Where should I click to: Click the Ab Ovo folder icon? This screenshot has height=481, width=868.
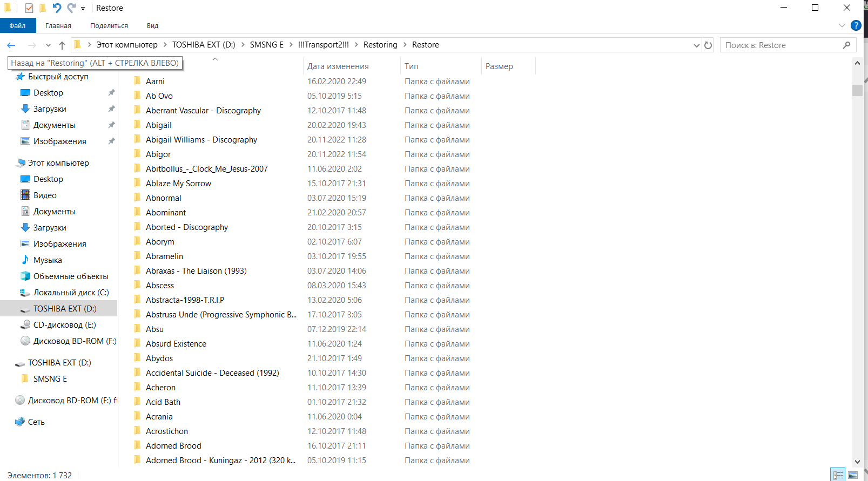point(137,96)
